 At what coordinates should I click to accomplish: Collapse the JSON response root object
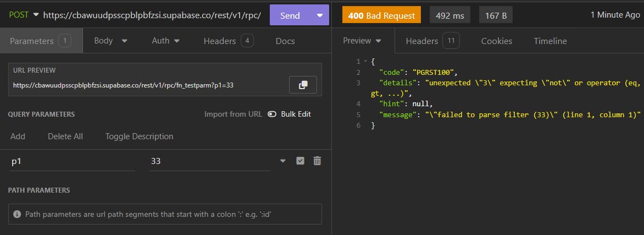(365, 61)
